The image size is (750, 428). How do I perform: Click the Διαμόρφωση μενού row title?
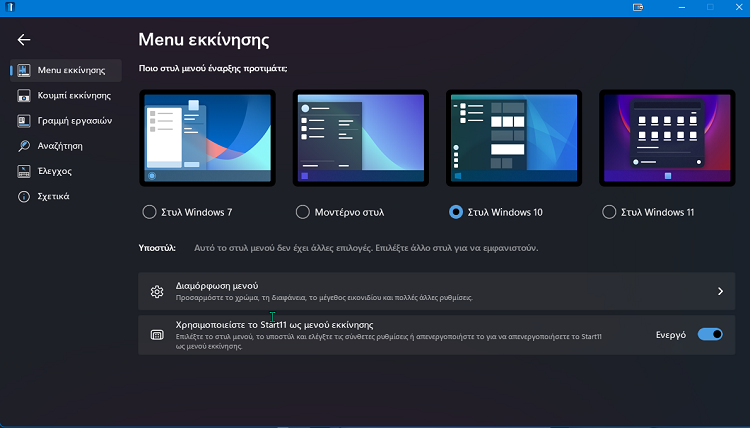(x=217, y=286)
